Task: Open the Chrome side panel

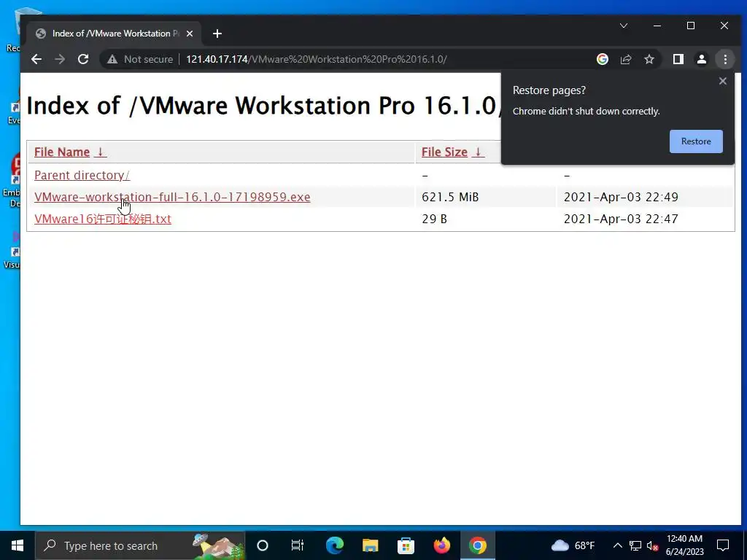Action: click(678, 59)
